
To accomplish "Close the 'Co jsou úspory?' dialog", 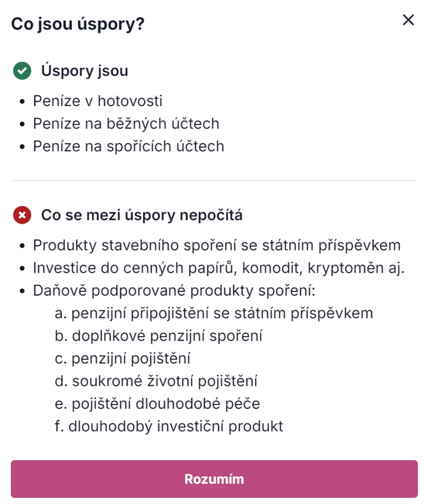I will coord(408,21).
